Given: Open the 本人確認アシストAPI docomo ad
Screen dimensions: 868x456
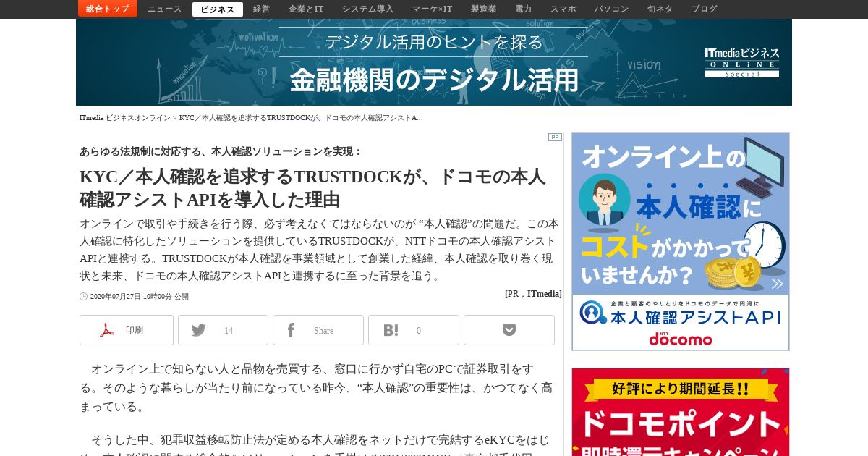Looking at the screenshot, I should (x=681, y=242).
